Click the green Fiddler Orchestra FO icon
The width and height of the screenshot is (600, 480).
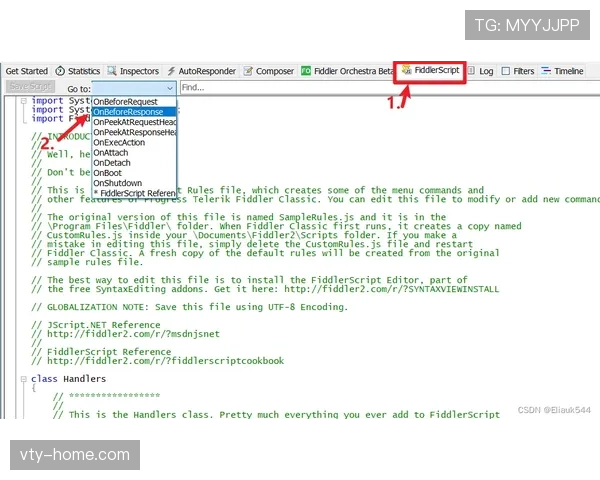pyautogui.click(x=306, y=71)
